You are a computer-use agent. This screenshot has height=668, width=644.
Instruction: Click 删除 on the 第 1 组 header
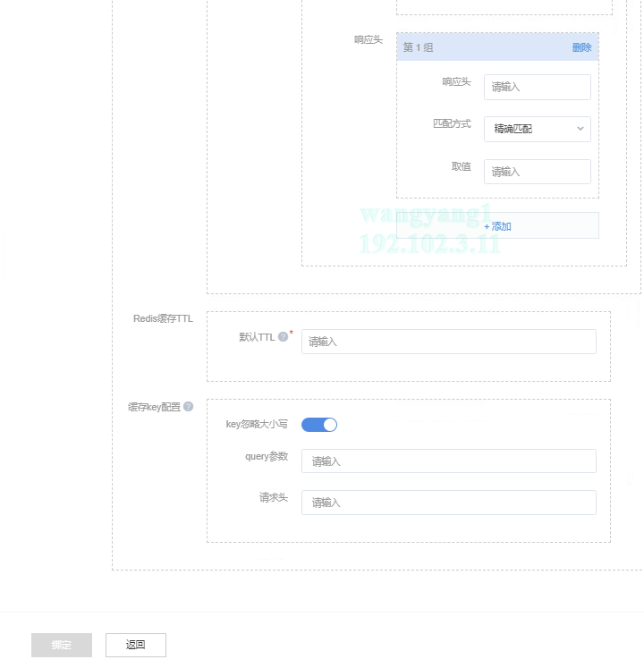(x=581, y=47)
